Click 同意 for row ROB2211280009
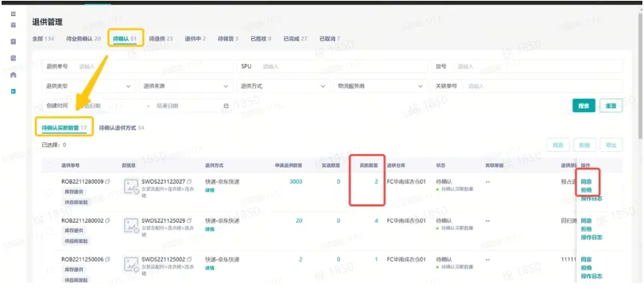Screen dimensions: 644x291 (x=586, y=181)
